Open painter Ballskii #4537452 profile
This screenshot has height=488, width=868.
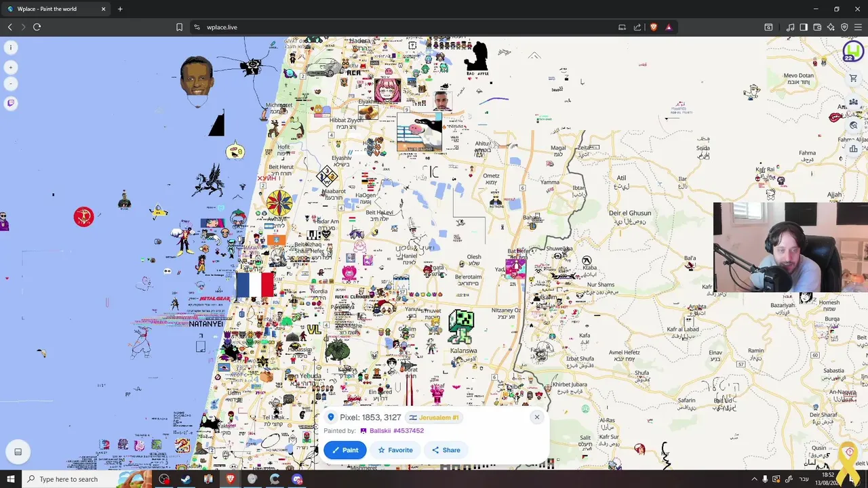coord(393,430)
